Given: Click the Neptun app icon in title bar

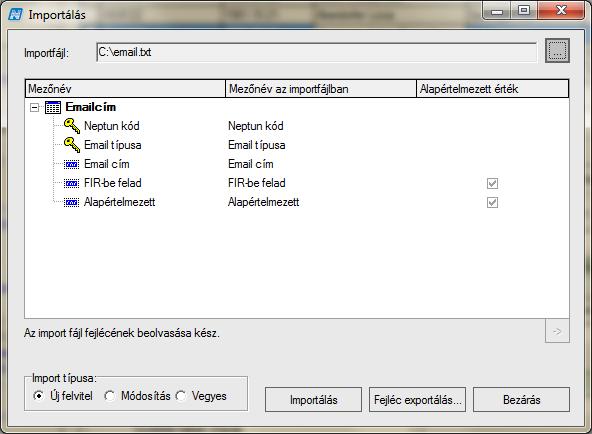Looking at the screenshot, I should pyautogui.click(x=15, y=15).
